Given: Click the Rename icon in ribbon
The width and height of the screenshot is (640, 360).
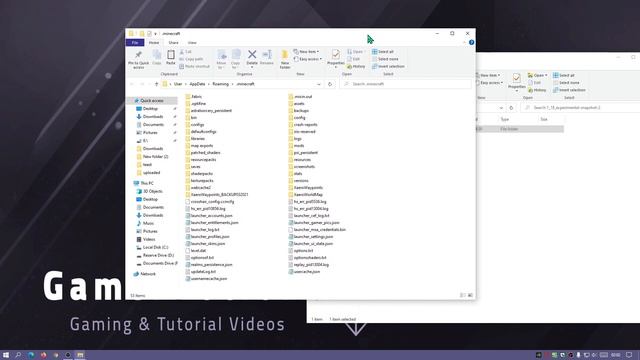Looking at the screenshot, I should (x=267, y=58).
